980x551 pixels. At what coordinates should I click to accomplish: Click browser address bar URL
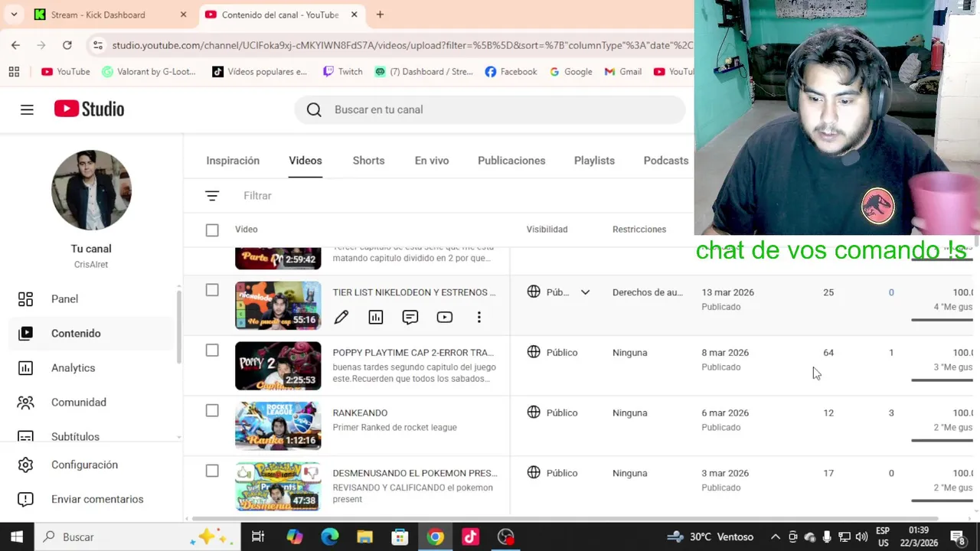(402, 45)
